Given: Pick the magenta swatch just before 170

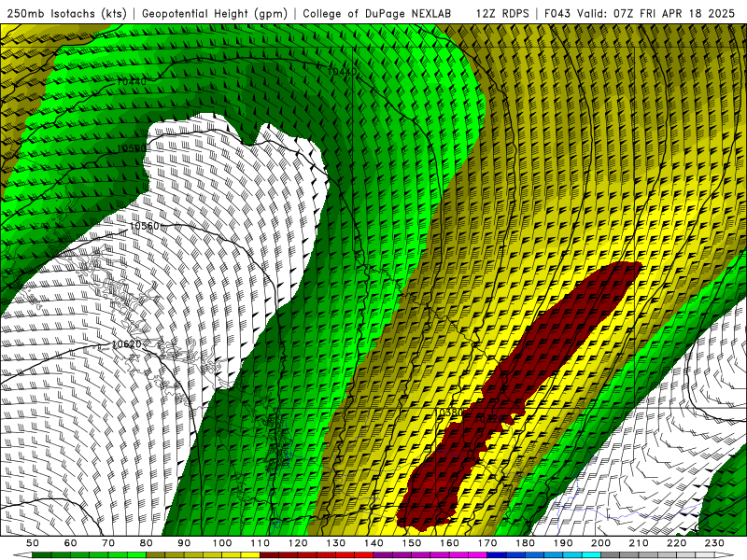Looking at the screenshot, I should [477, 554].
